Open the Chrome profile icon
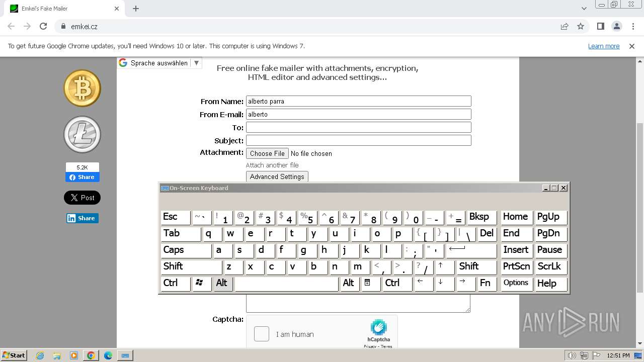 click(x=616, y=26)
